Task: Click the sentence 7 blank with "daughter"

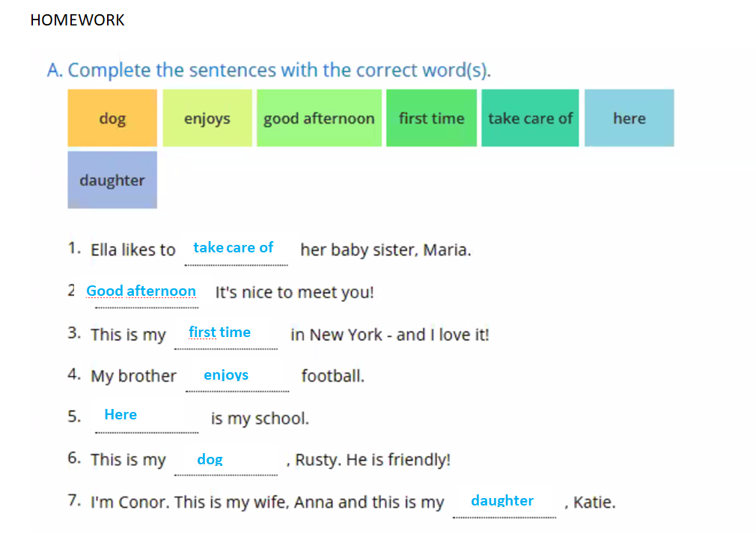Action: [502, 501]
